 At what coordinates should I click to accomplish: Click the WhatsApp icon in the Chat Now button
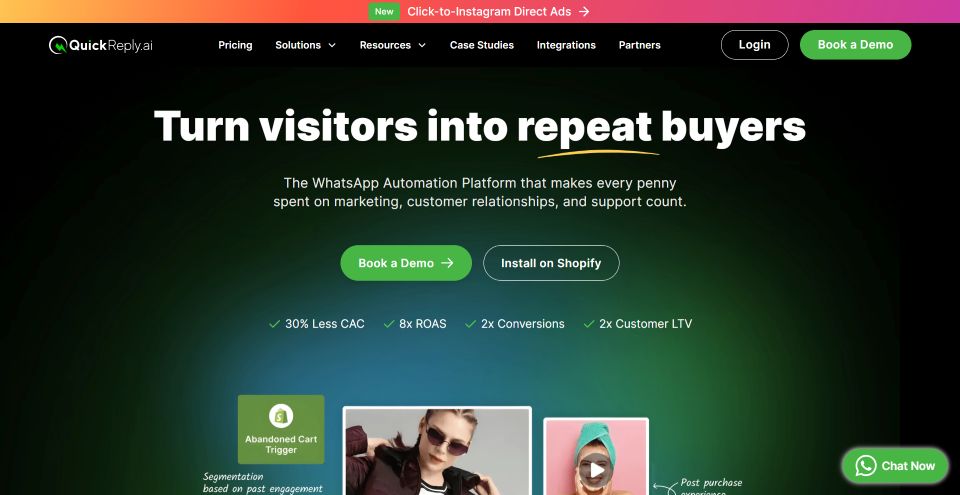coord(866,466)
